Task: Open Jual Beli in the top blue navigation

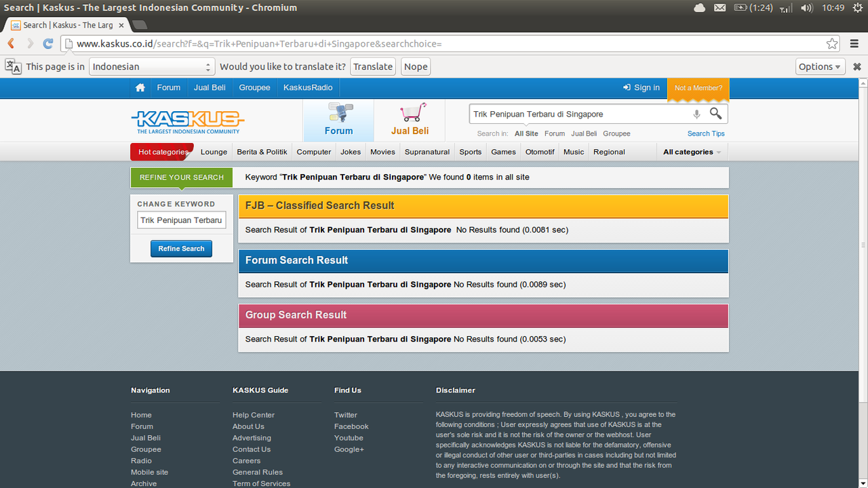Action: click(x=210, y=87)
